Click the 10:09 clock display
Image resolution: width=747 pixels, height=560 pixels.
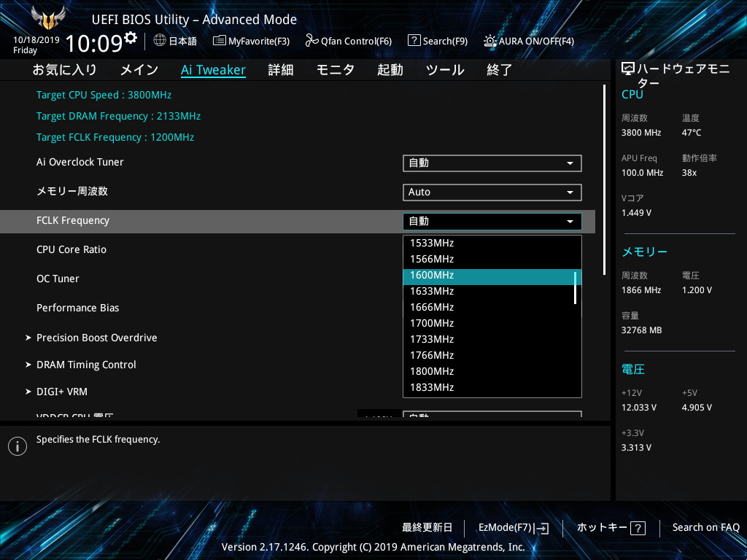[x=94, y=43]
